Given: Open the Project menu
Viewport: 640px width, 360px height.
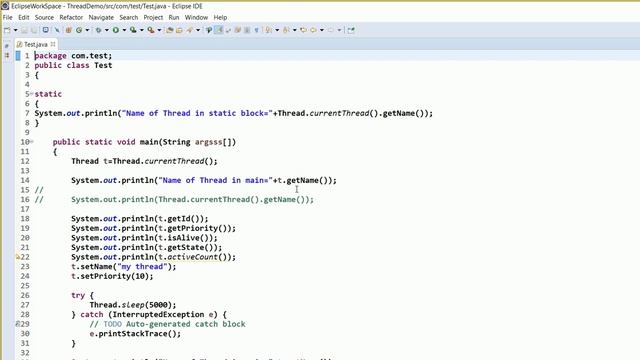Looking at the screenshot, I should point(153,17).
